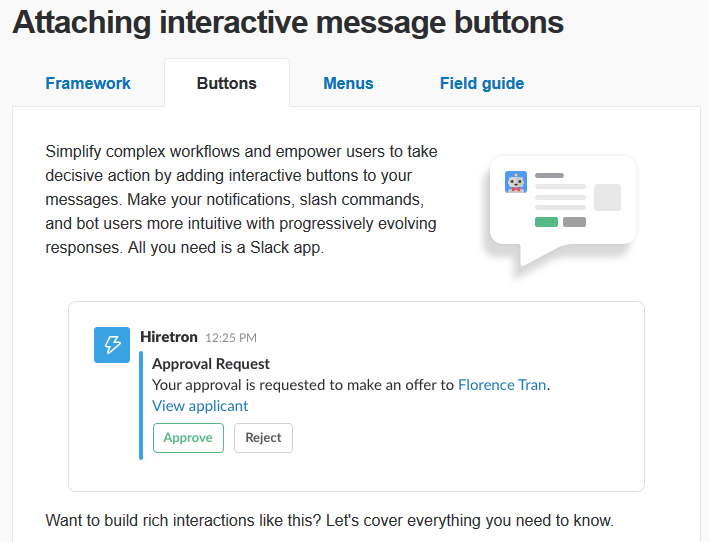Click the Attaching interactive message buttons heading
This screenshot has width=709, height=542.
click(x=288, y=22)
